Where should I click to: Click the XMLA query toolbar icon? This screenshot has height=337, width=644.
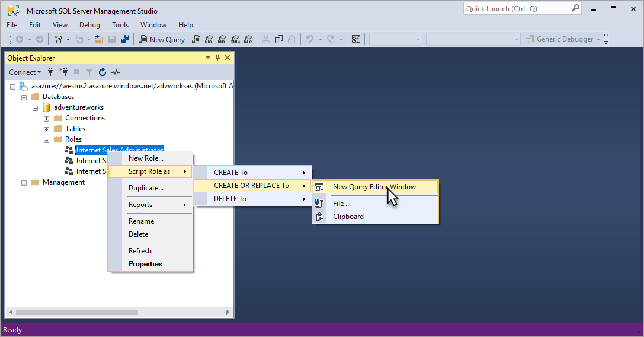(x=235, y=40)
